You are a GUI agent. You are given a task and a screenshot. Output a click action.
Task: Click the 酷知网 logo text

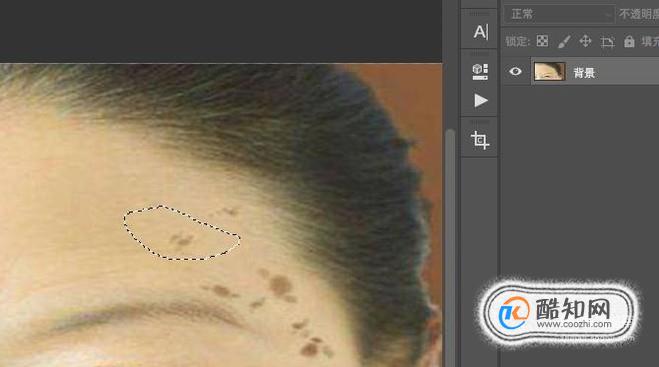pyautogui.click(x=573, y=309)
